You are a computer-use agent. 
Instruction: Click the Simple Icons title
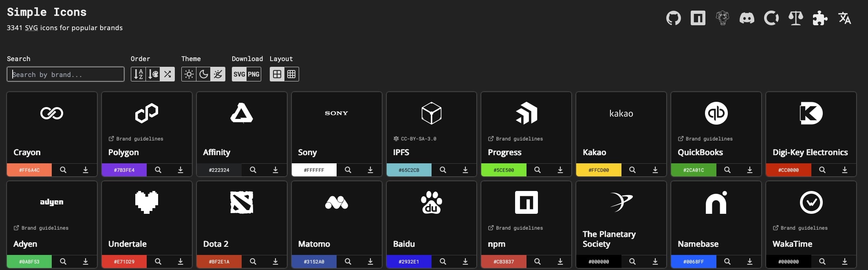pyautogui.click(x=47, y=12)
